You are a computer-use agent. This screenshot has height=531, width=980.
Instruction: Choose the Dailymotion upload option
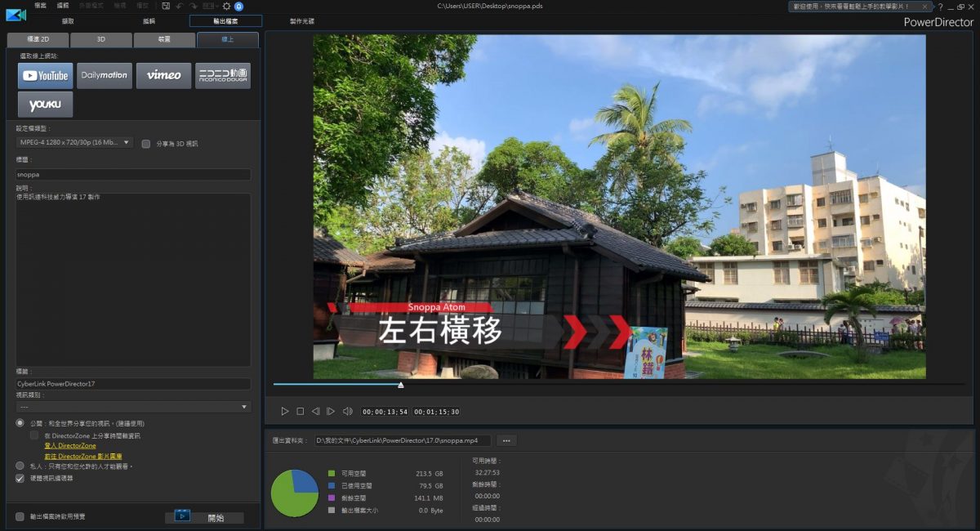pyautogui.click(x=105, y=76)
